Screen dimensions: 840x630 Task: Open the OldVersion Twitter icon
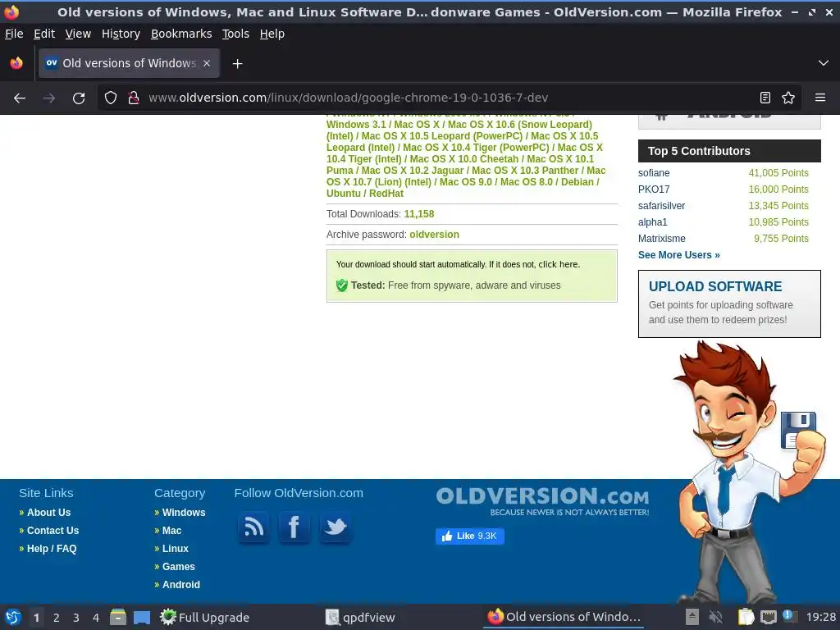(x=336, y=527)
